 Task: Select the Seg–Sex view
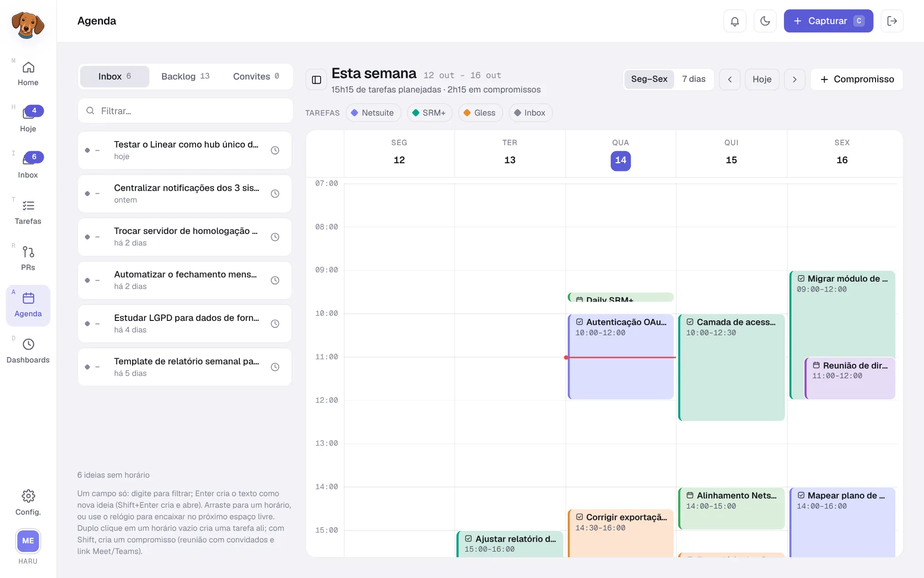(x=649, y=79)
